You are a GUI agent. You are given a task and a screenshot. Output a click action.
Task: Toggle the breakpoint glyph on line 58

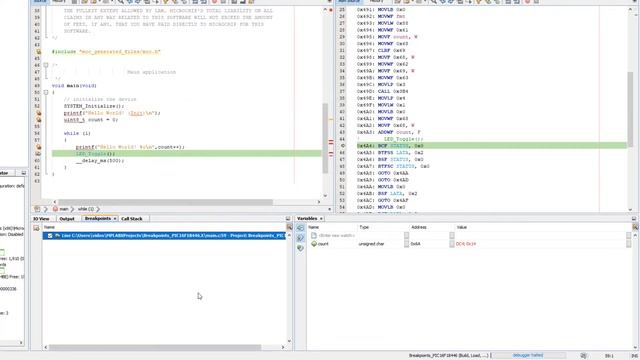pos(38,147)
